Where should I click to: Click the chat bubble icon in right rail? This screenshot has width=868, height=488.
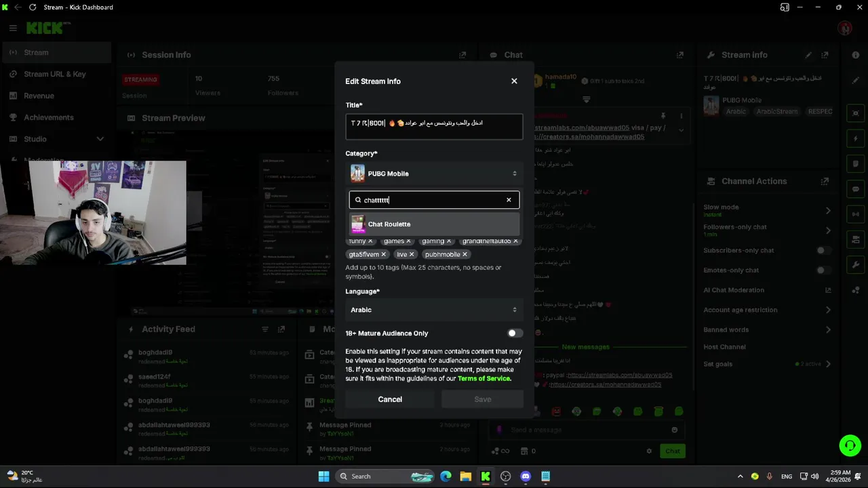point(856,189)
